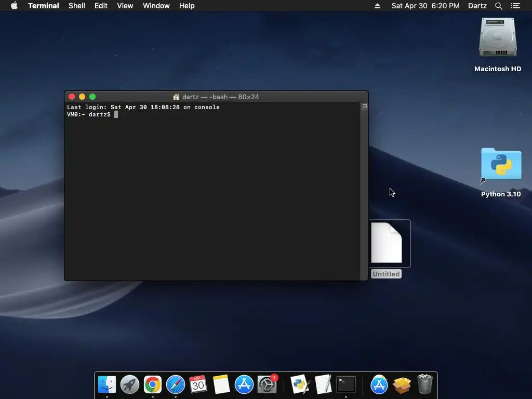The width and height of the screenshot is (532, 399).
Task: Click the date and time in menu bar
Action: pyautogui.click(x=425, y=6)
